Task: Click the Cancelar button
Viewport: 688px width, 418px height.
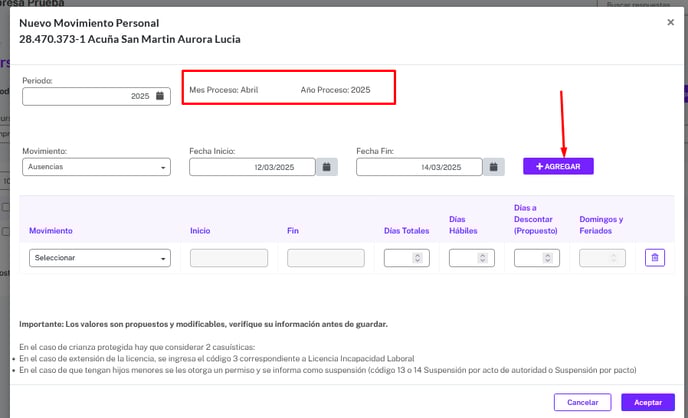Action: [x=582, y=402]
